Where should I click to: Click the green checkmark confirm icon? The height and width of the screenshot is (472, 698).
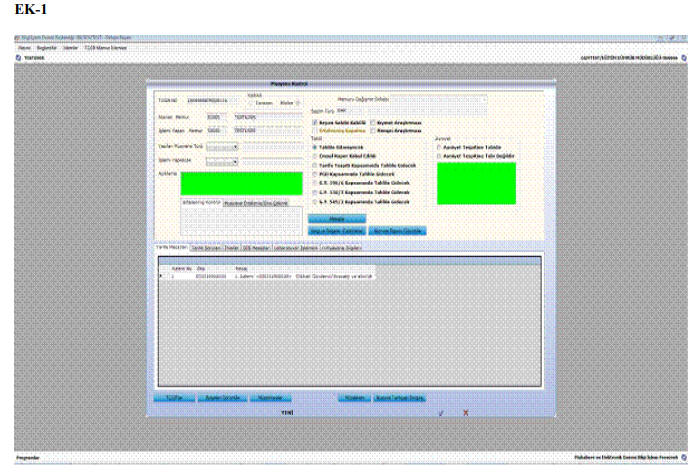(439, 412)
